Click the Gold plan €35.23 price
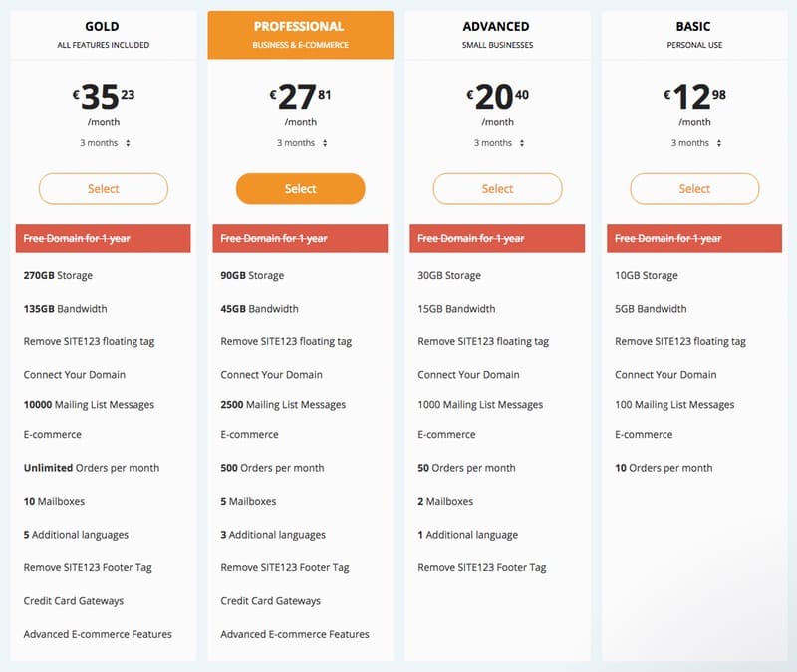The image size is (797, 672). coord(104,97)
